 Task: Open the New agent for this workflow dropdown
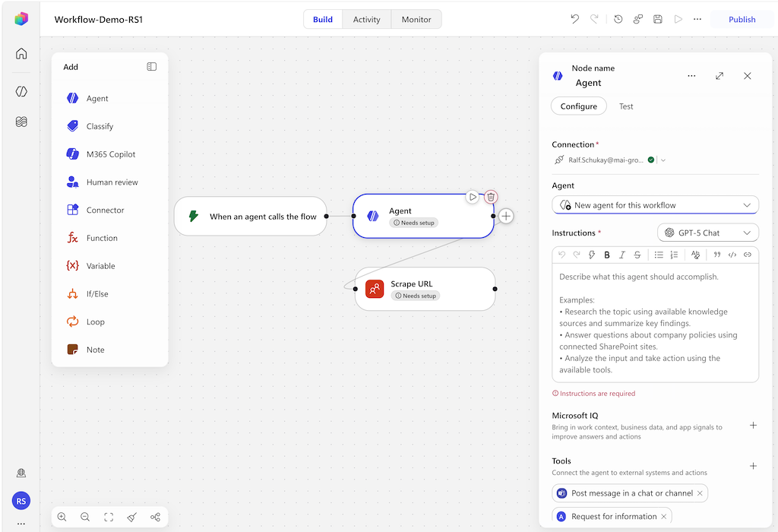pos(655,205)
